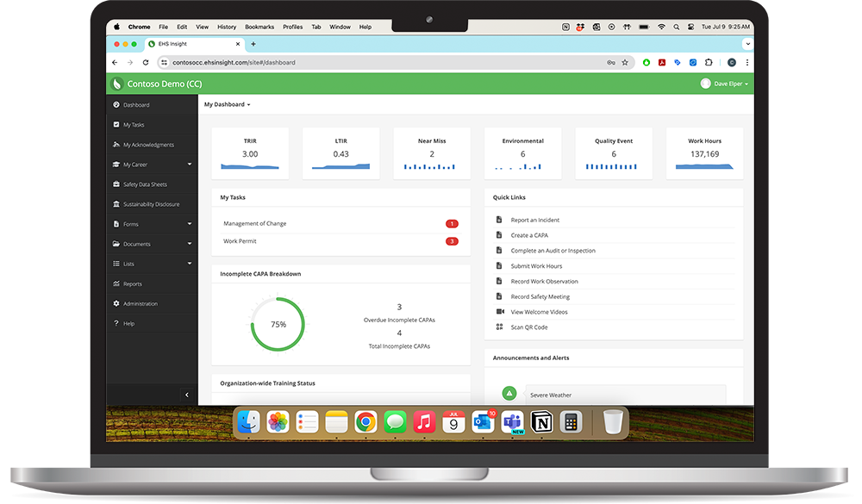Viewport: 862px width, 504px height.
Task: Open the Chrome extensions puzzle icon
Action: (709, 63)
